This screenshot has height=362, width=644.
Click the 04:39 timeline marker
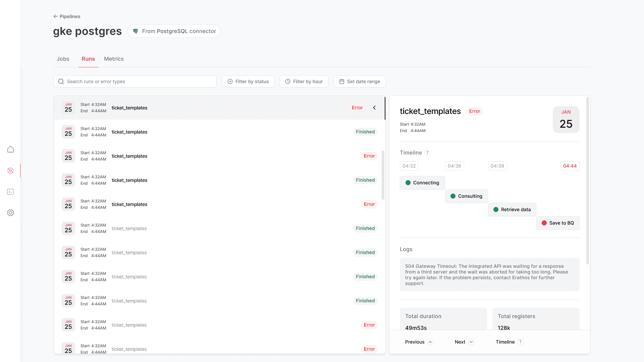tap(497, 166)
